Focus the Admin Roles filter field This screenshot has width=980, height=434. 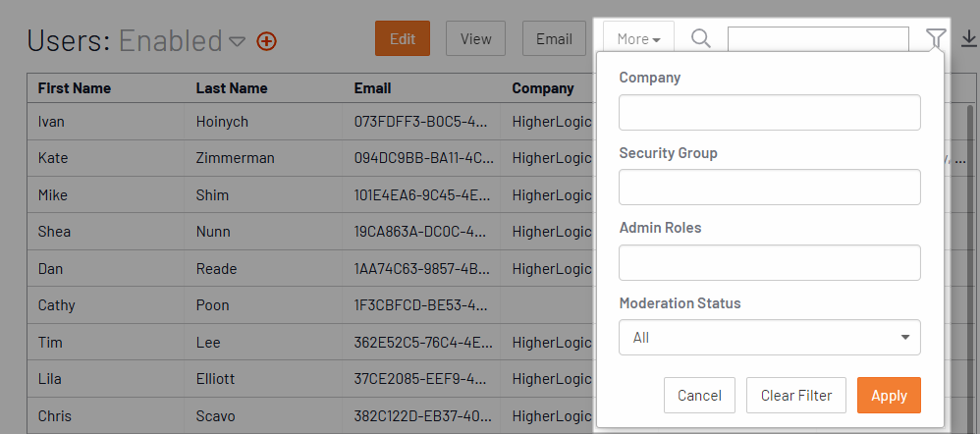770,262
